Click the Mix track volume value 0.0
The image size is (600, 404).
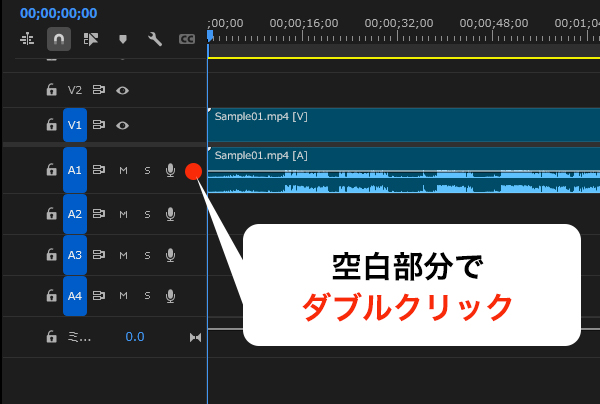[135, 337]
